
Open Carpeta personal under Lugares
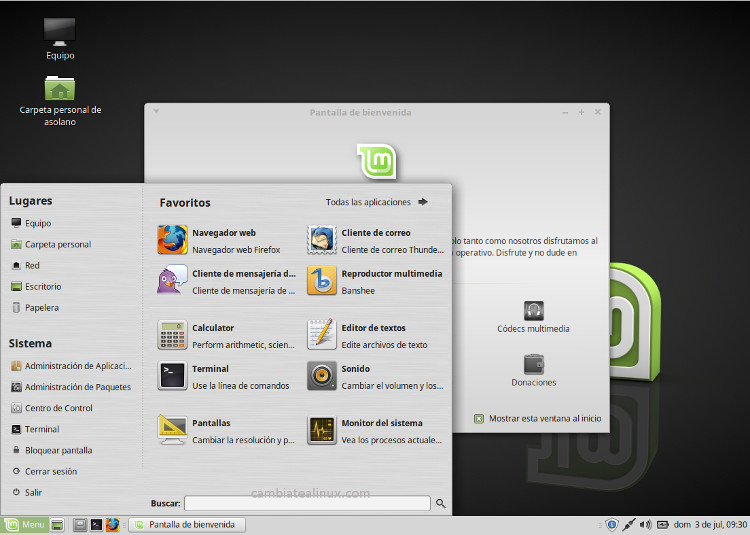click(51, 244)
